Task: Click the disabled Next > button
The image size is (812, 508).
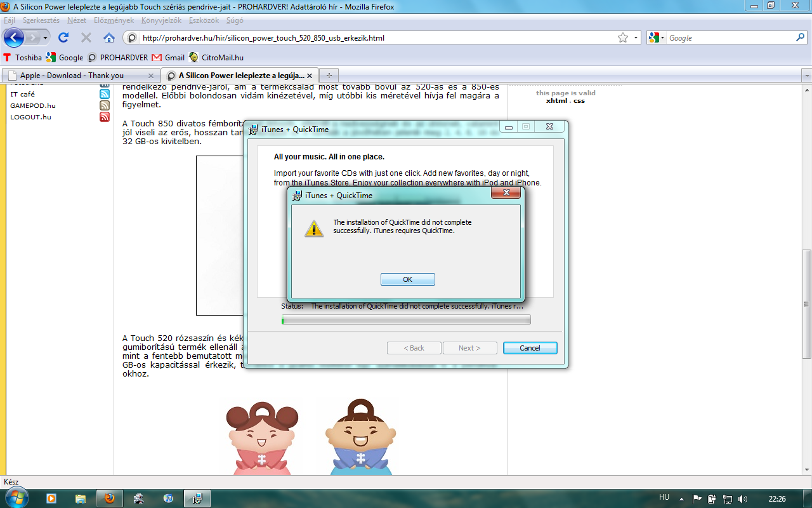Action: (x=469, y=348)
